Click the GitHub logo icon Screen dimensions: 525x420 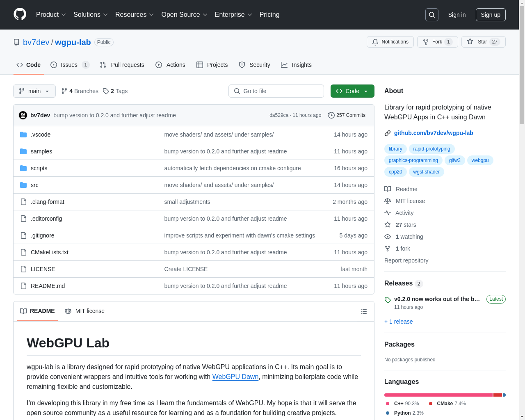tap(20, 14)
